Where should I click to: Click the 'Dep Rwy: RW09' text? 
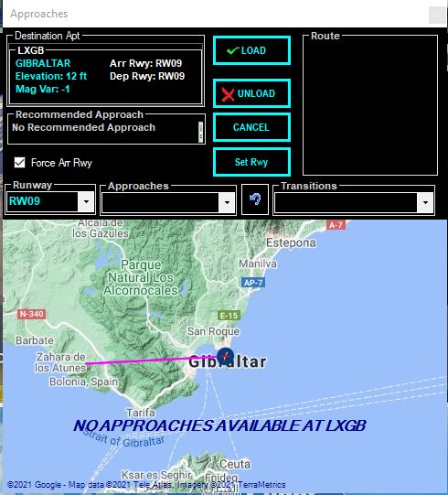(147, 76)
